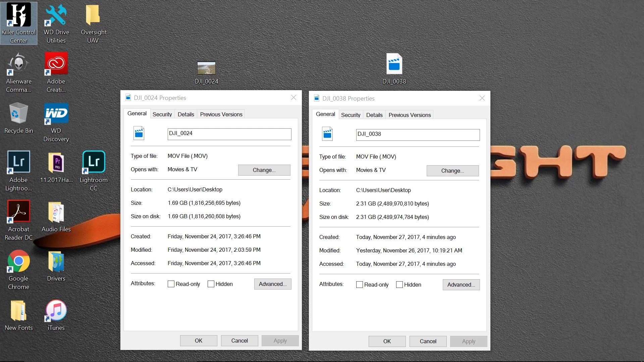This screenshot has height=362, width=644.
Task: Tick Read-only checkbox in DJI_0038 Properties
Action: pyautogui.click(x=360, y=285)
